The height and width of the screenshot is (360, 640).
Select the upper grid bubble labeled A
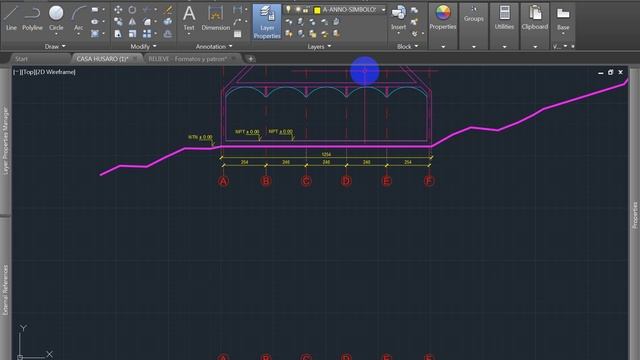coord(223,181)
